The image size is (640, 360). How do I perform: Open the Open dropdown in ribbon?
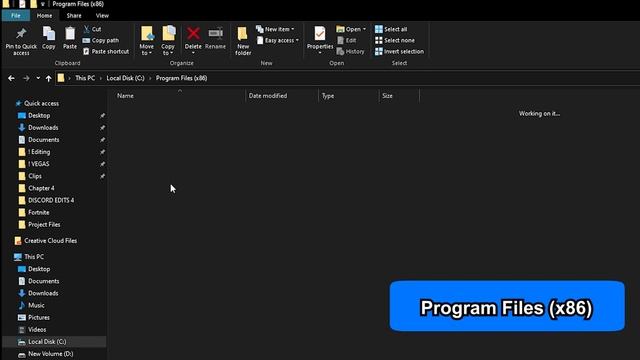351,29
